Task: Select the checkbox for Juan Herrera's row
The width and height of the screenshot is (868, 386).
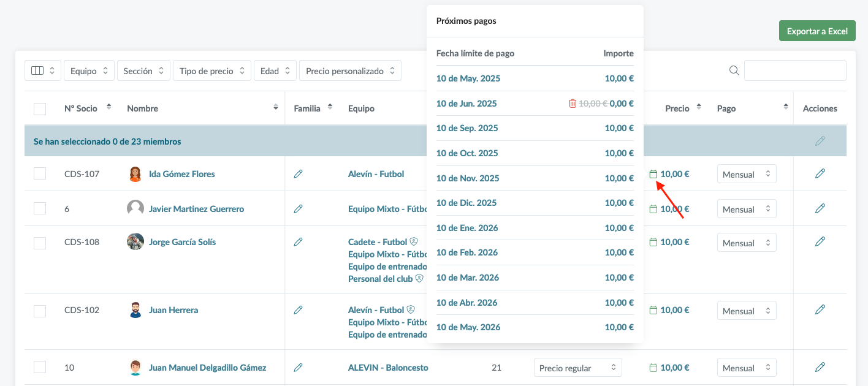Action: (40, 311)
